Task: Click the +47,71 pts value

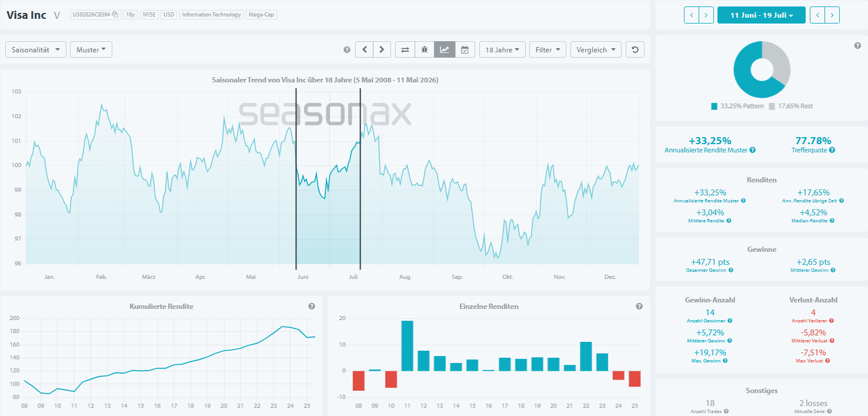Action: [710, 262]
